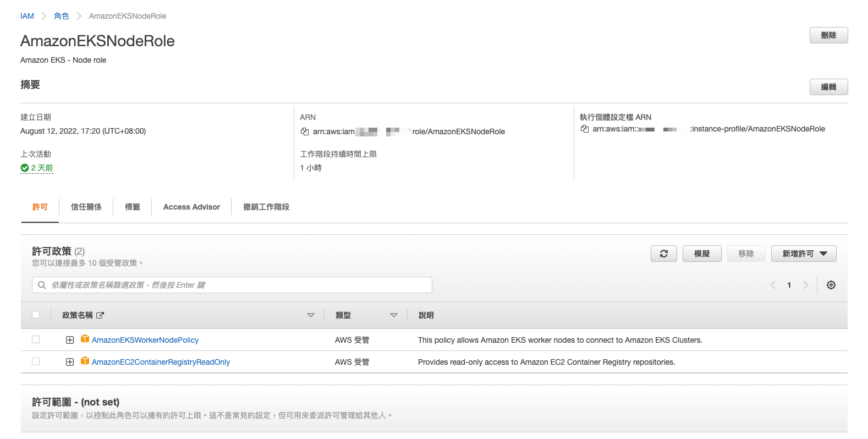Click the AmazonEC2ContainerRegistryReadOnly orange cube icon
Screen dimensions: 868x439
pyautogui.click(x=85, y=361)
